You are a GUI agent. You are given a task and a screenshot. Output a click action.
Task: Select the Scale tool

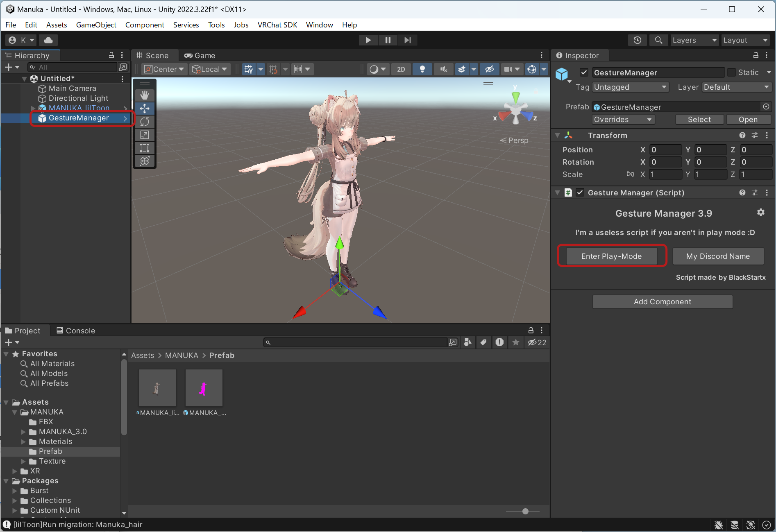(x=145, y=135)
